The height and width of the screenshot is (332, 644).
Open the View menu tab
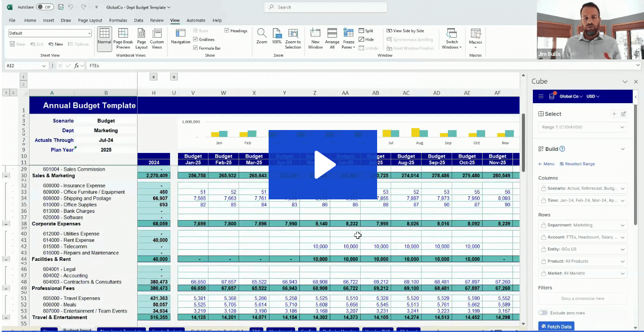click(x=174, y=20)
